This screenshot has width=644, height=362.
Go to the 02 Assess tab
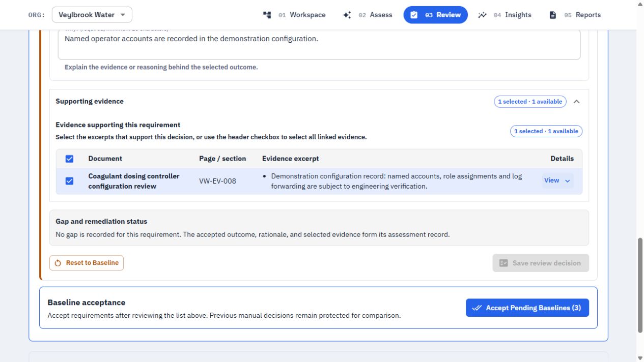pos(368,15)
